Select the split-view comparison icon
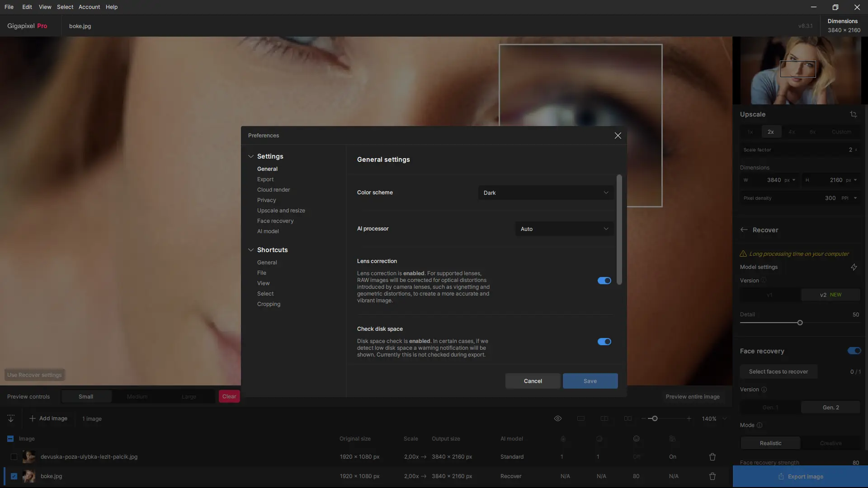 point(604,418)
